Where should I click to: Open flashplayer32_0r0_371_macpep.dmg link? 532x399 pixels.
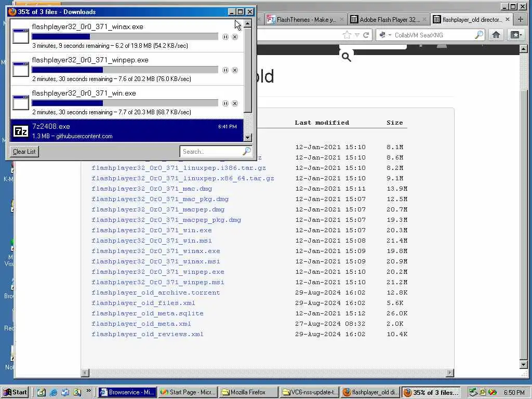[x=158, y=210]
